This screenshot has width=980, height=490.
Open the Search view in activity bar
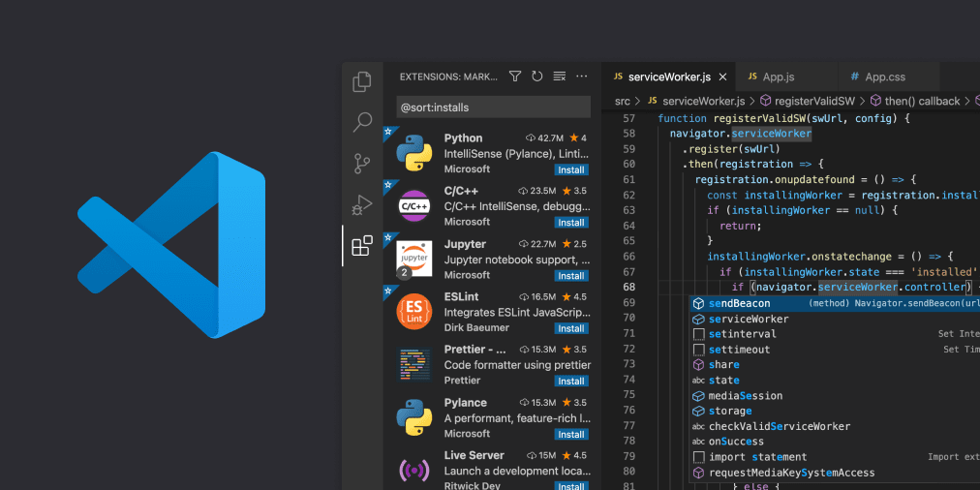coord(362,122)
